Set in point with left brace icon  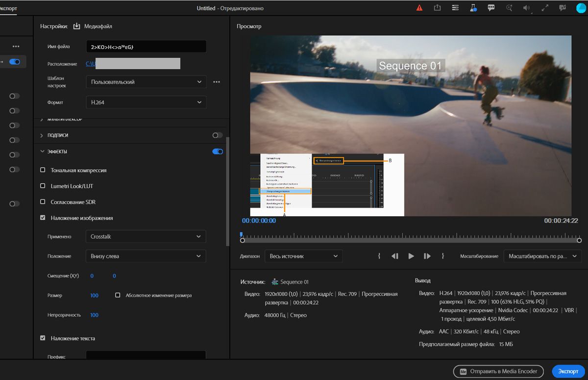coord(379,256)
